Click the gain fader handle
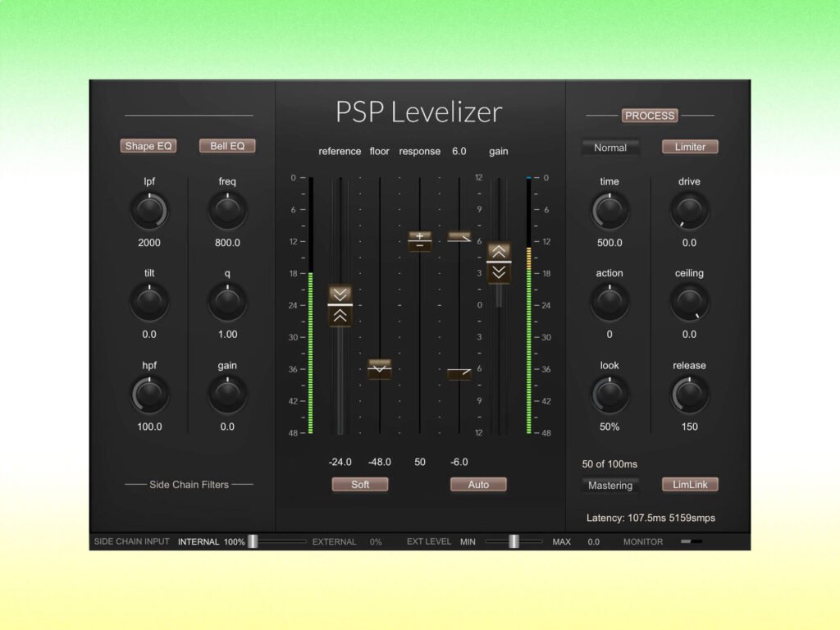 499,262
